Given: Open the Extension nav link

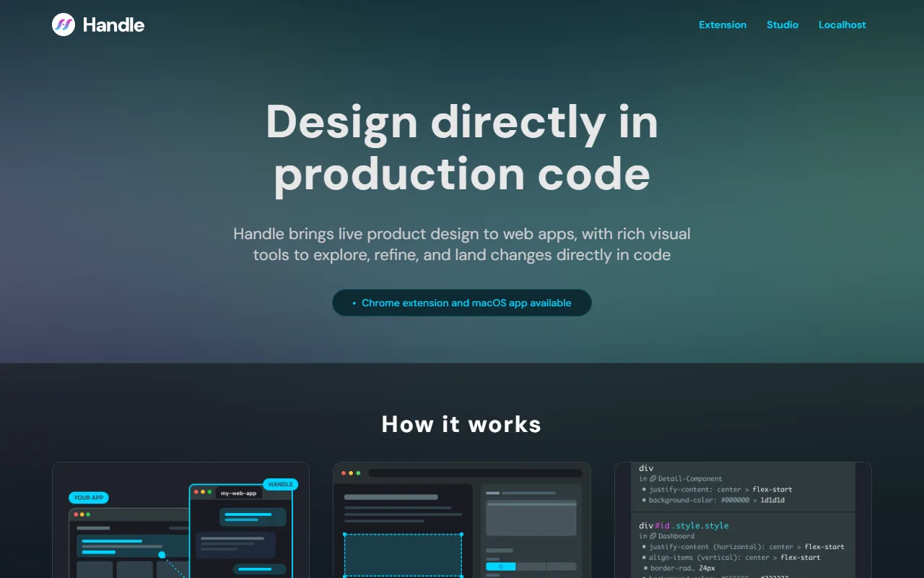Looking at the screenshot, I should pyautogui.click(x=723, y=25).
